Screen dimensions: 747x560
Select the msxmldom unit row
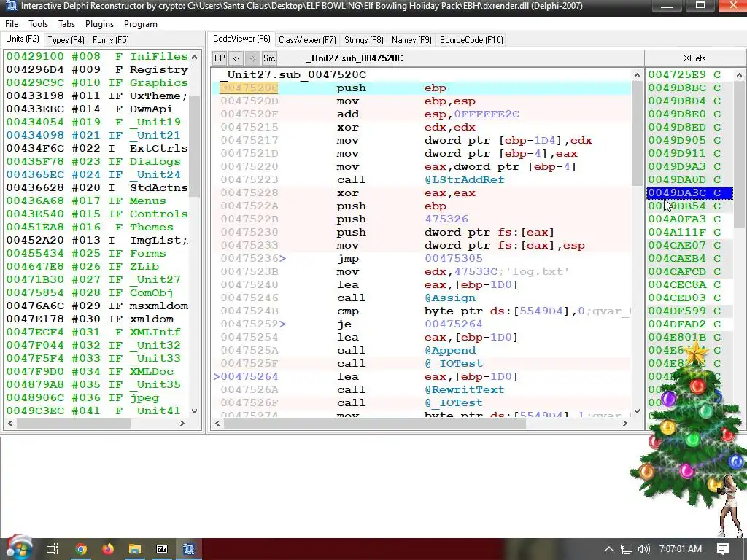click(97, 306)
